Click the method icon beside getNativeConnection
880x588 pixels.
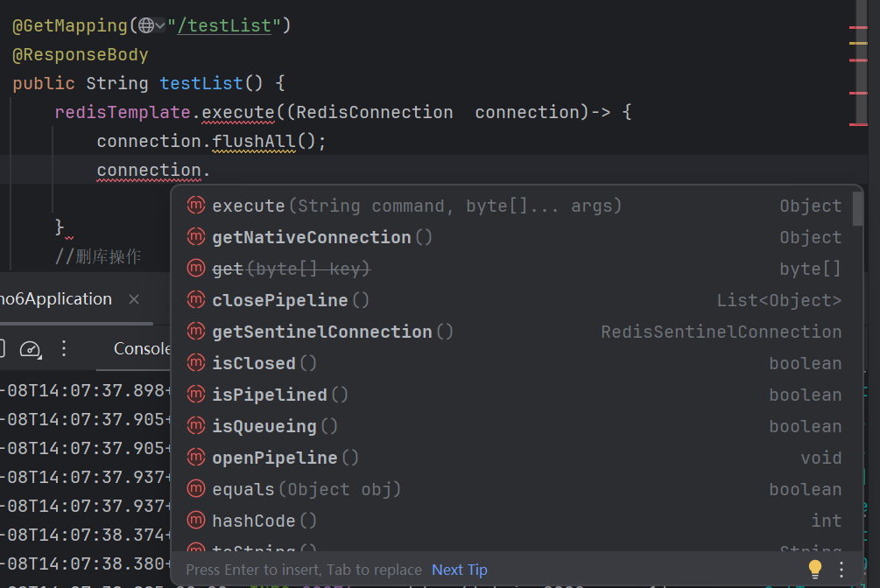point(196,237)
